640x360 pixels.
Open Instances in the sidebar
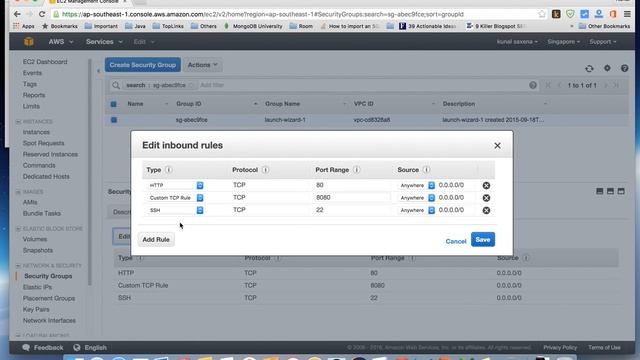(36, 132)
